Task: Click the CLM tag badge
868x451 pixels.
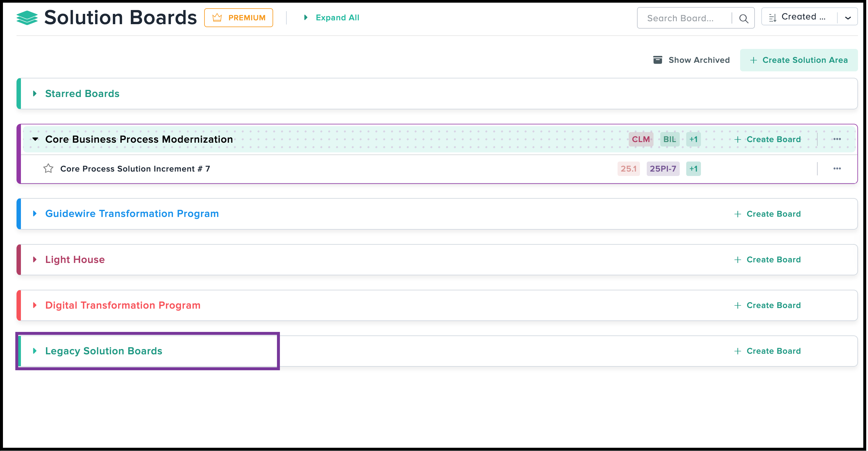Action: pos(640,139)
